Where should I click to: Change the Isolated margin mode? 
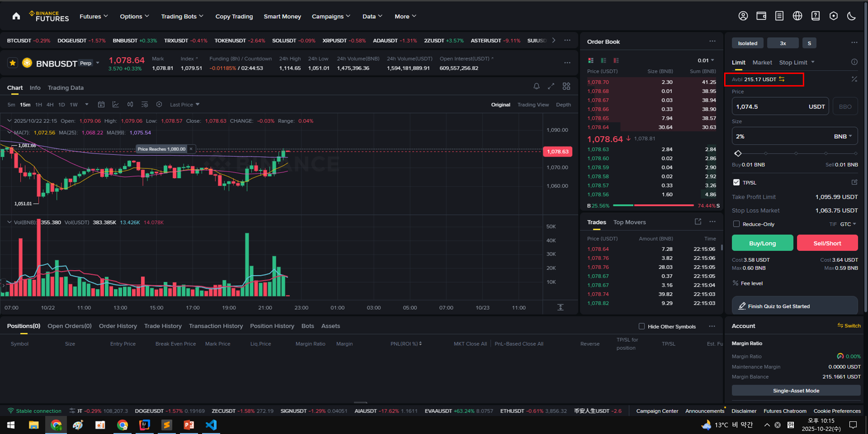coord(747,43)
